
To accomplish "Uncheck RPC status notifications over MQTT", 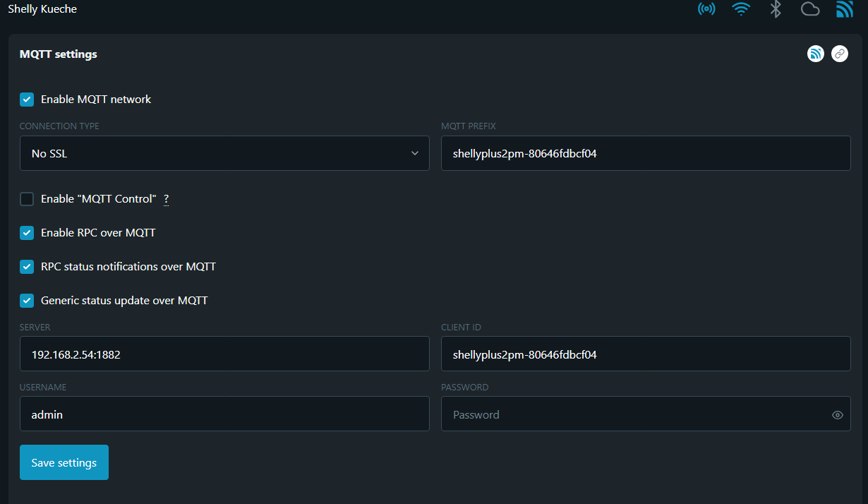I will pos(27,267).
